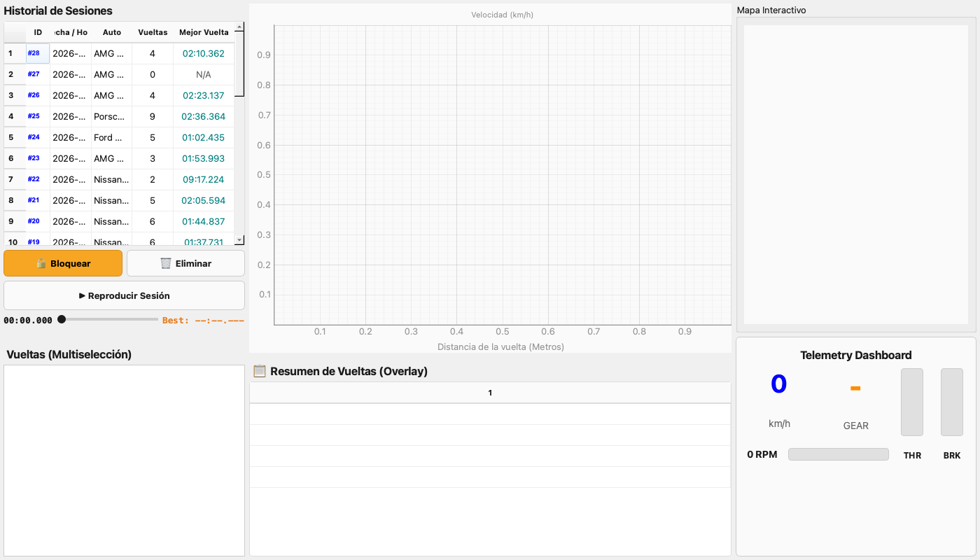This screenshot has height=560, width=980.
Task: Click the N/A best lap cell
Action: [x=204, y=74]
